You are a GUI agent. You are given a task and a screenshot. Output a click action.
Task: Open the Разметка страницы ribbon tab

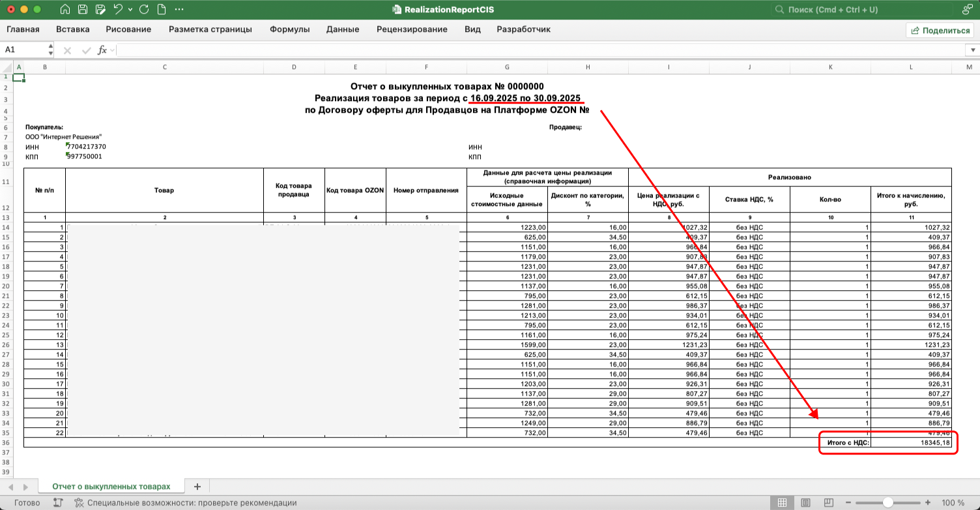click(210, 29)
